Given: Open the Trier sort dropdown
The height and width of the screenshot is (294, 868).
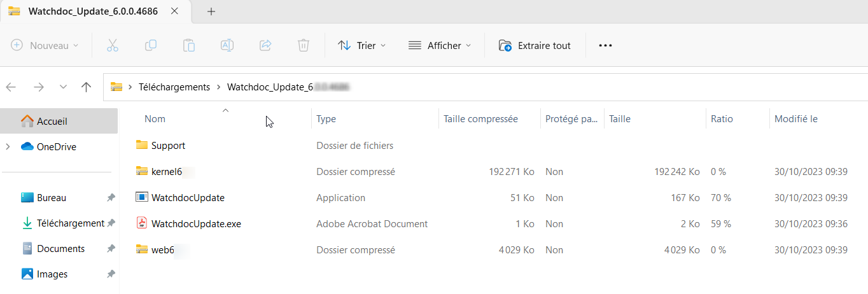Looking at the screenshot, I should [361, 45].
